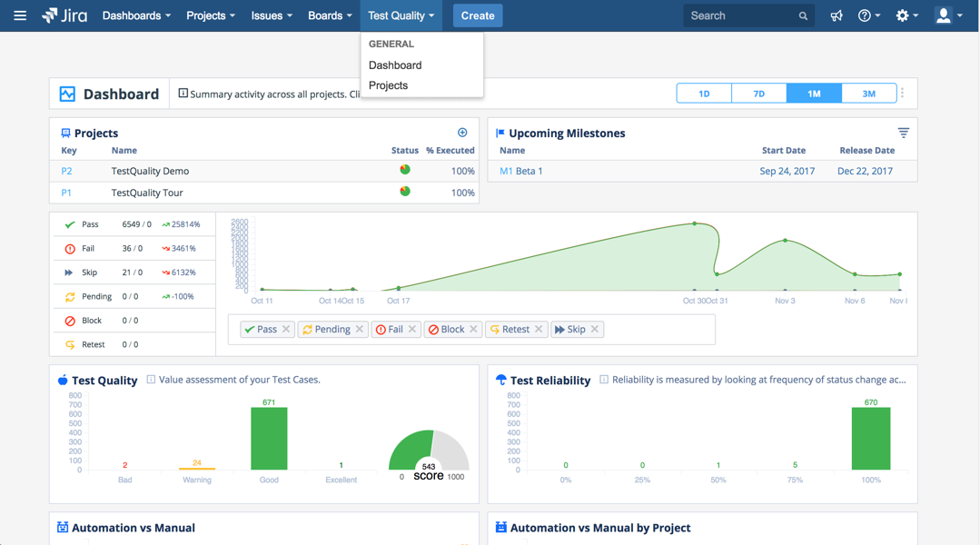Remove the Retest filter tag
Viewport: 980px width, 545px height.
(539, 330)
